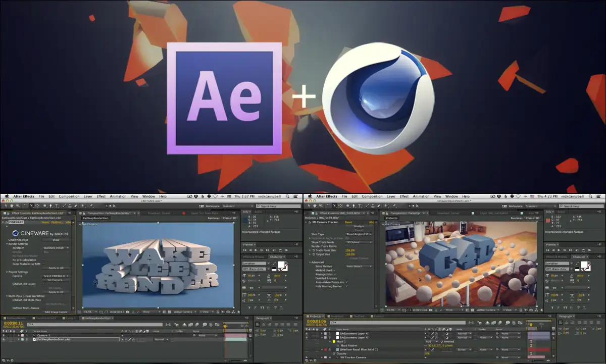This screenshot has width=606, height=364.
Task: Click the Search Help field in right window
Action: (x=581, y=206)
